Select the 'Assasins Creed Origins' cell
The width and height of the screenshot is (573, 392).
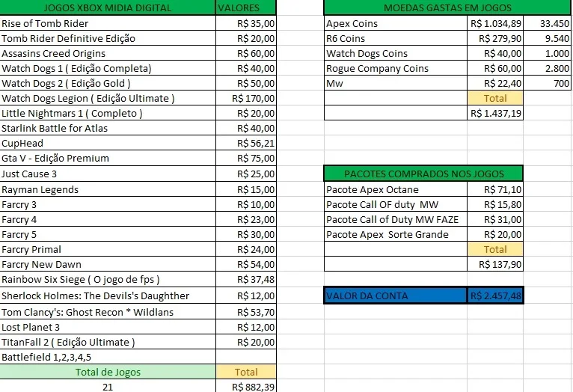point(108,53)
